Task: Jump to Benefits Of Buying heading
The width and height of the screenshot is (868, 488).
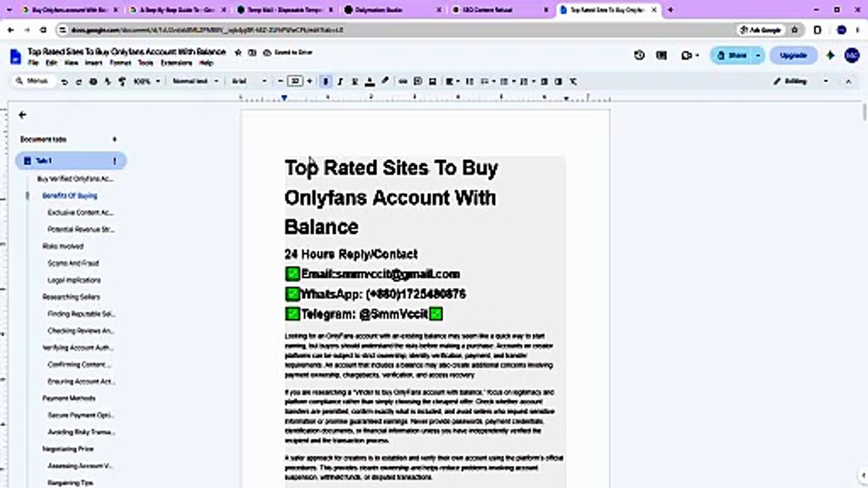Action: 70,195
